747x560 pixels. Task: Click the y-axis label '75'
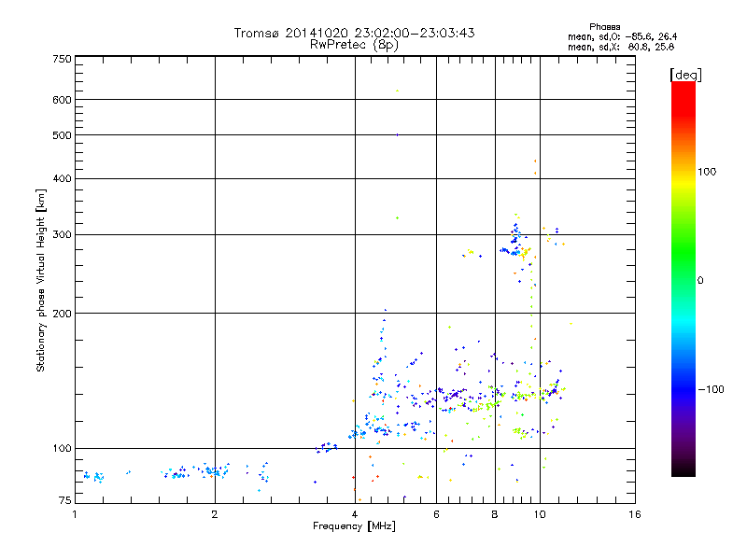(x=65, y=500)
